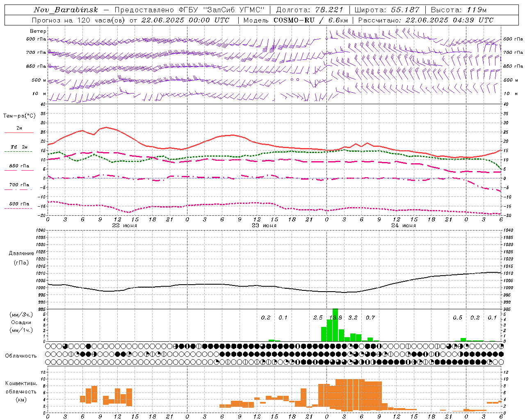The image size is (525, 420).
Task: Click the (мм/1ч.) hourly precipitation label
Action: [x=21, y=330]
